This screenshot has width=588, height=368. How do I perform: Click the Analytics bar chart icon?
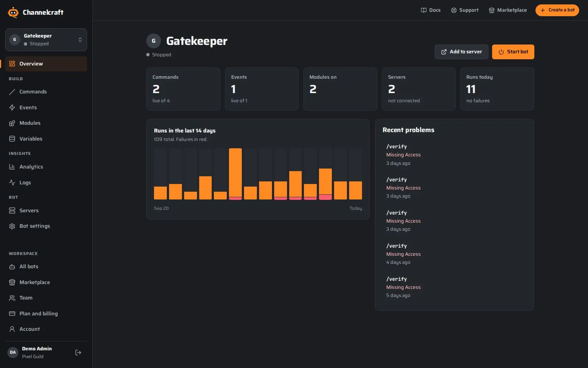coord(12,167)
